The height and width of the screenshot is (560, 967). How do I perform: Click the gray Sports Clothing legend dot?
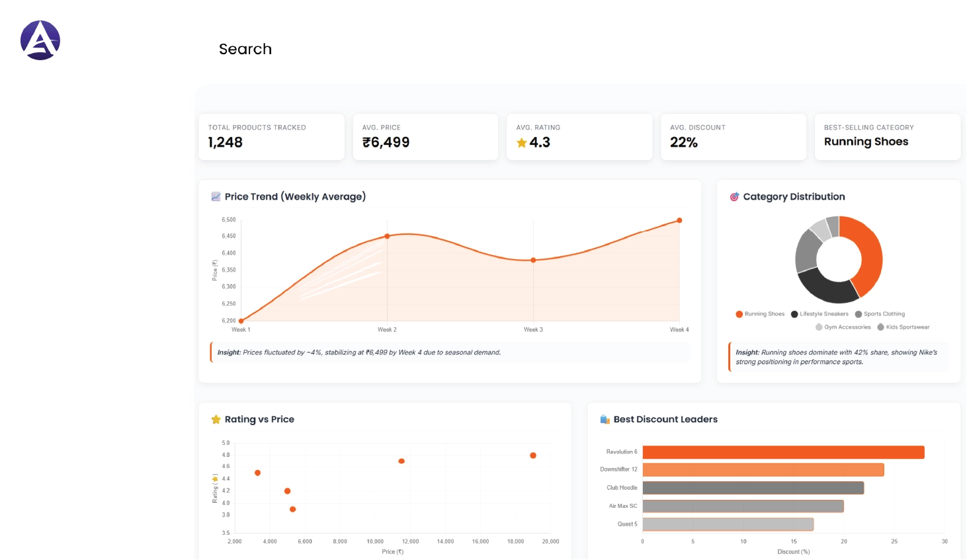(859, 314)
